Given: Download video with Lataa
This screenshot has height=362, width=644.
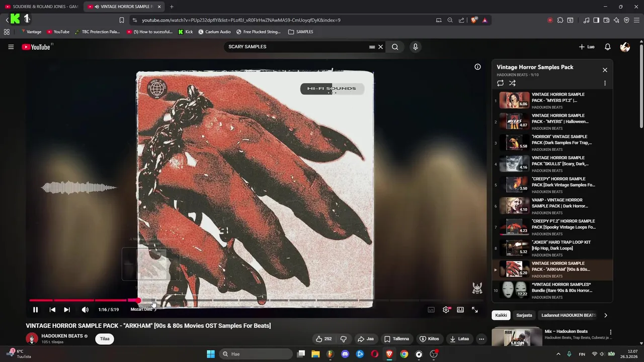Looking at the screenshot, I should click(459, 339).
